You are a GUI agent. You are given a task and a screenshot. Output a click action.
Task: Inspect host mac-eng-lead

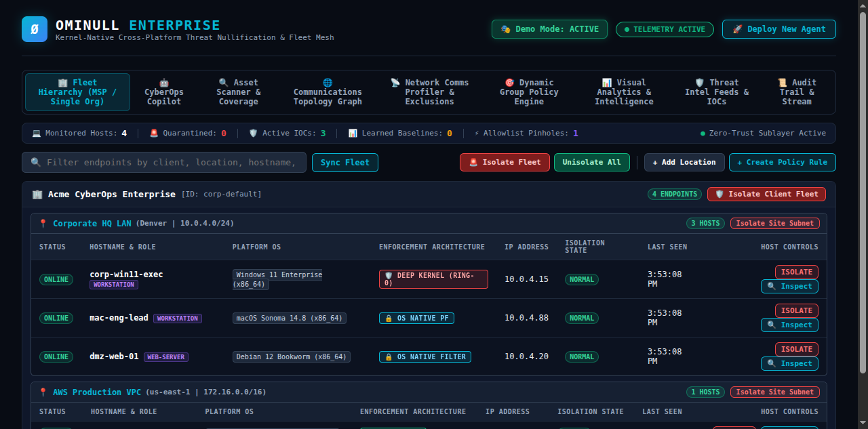point(789,325)
